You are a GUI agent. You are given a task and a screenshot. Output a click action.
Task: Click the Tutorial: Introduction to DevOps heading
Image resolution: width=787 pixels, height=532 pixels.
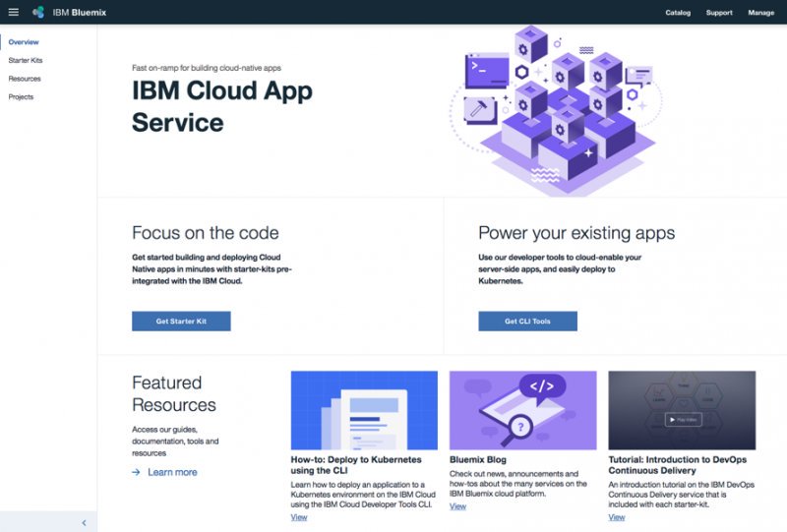coord(677,465)
